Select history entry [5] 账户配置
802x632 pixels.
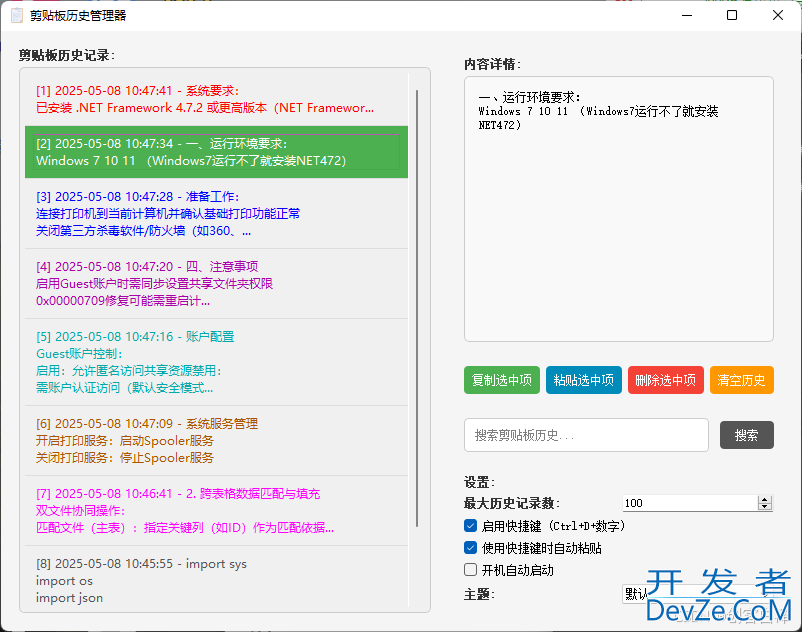[216, 362]
